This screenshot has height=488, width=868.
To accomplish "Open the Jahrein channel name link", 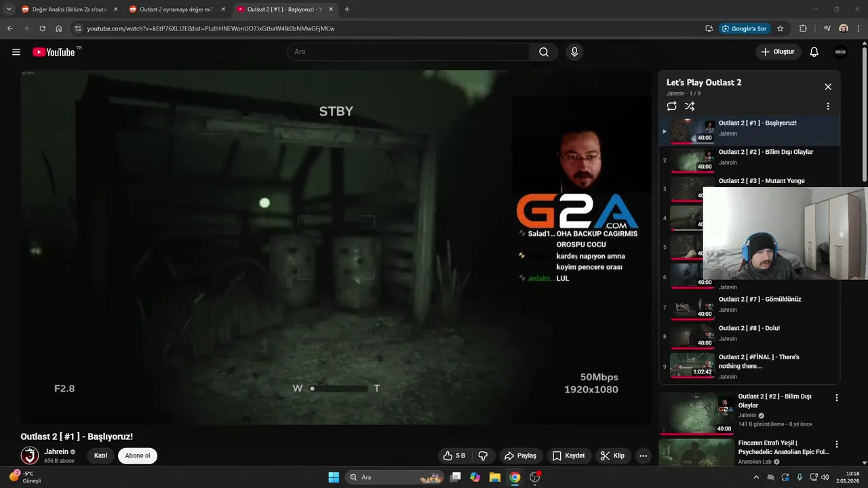I will click(x=56, y=451).
